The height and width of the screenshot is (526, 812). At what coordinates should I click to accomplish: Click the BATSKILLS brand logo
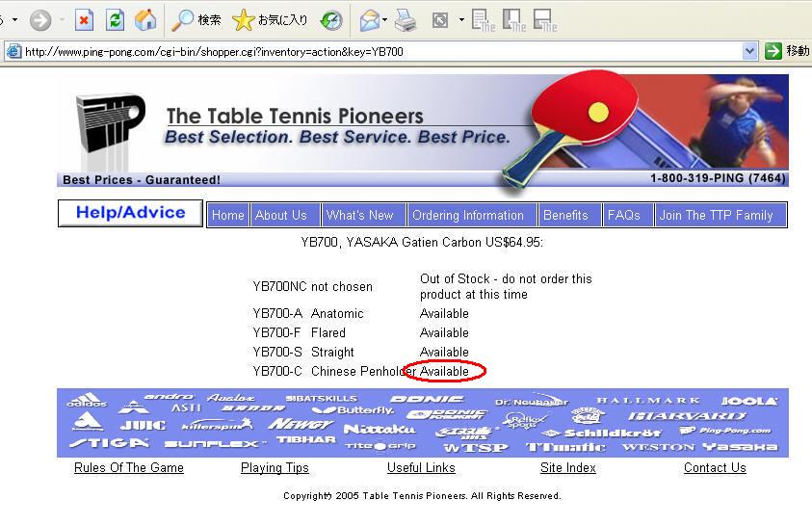pyautogui.click(x=322, y=398)
